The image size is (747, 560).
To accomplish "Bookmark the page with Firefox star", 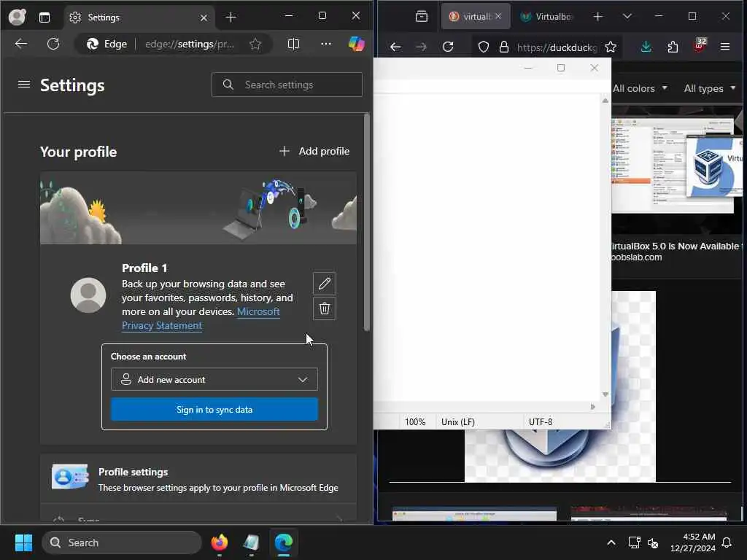I will point(611,47).
